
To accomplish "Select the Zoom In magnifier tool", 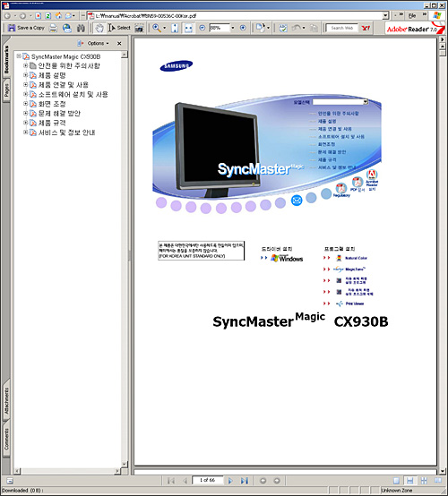I will click(157, 28).
